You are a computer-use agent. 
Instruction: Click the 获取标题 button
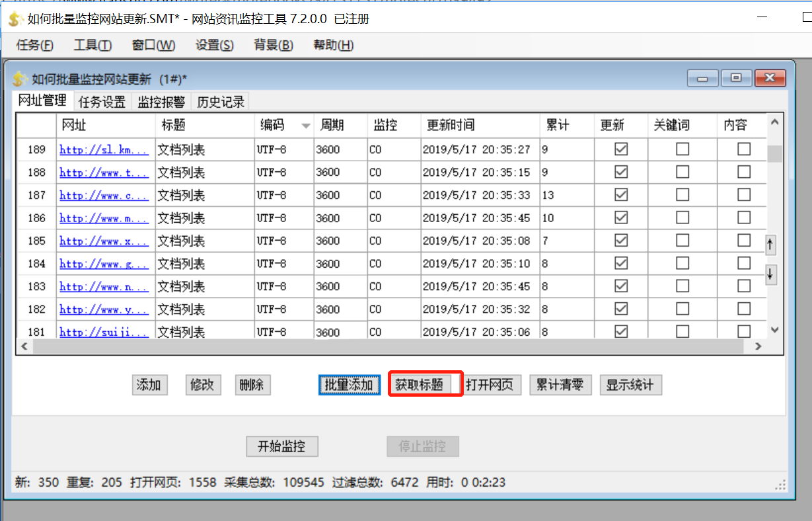point(420,385)
